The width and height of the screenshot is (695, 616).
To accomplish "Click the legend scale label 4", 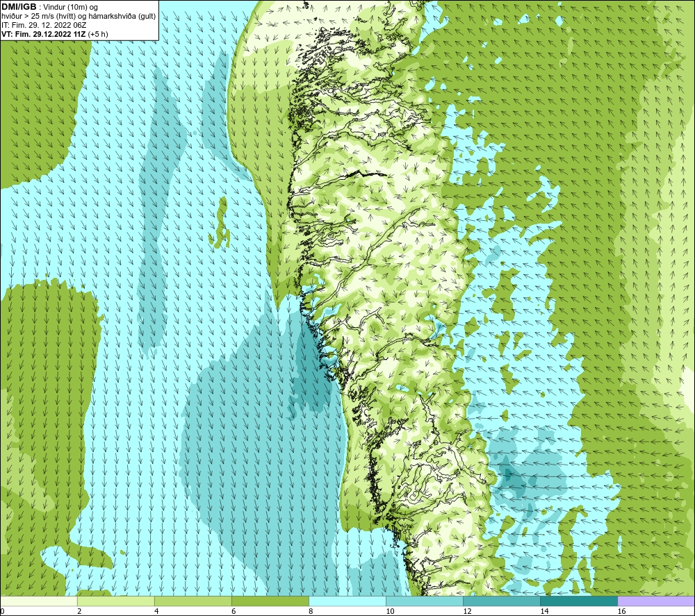I will click(x=156, y=611).
